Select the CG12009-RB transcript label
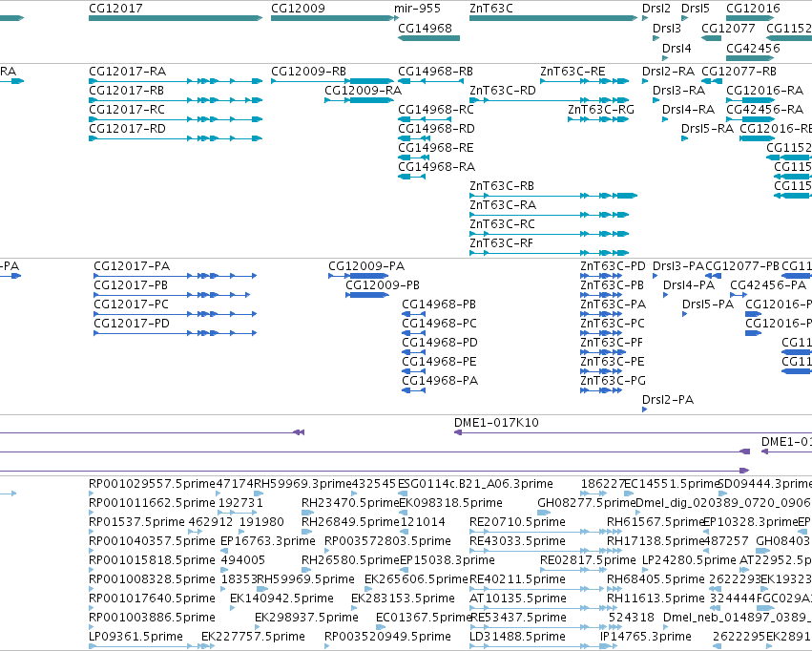This screenshot has width=812, height=651. [308, 72]
